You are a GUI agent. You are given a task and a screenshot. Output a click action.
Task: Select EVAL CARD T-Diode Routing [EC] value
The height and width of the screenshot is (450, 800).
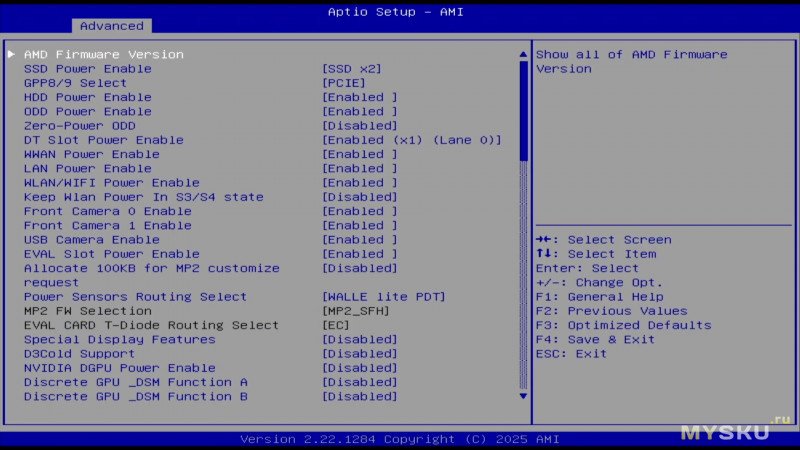tap(336, 326)
